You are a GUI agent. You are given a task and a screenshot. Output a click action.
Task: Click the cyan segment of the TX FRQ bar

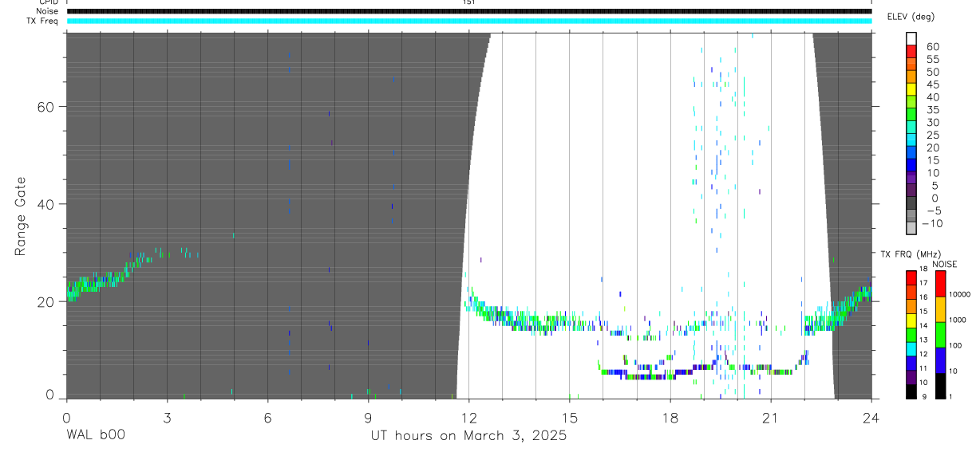click(911, 348)
